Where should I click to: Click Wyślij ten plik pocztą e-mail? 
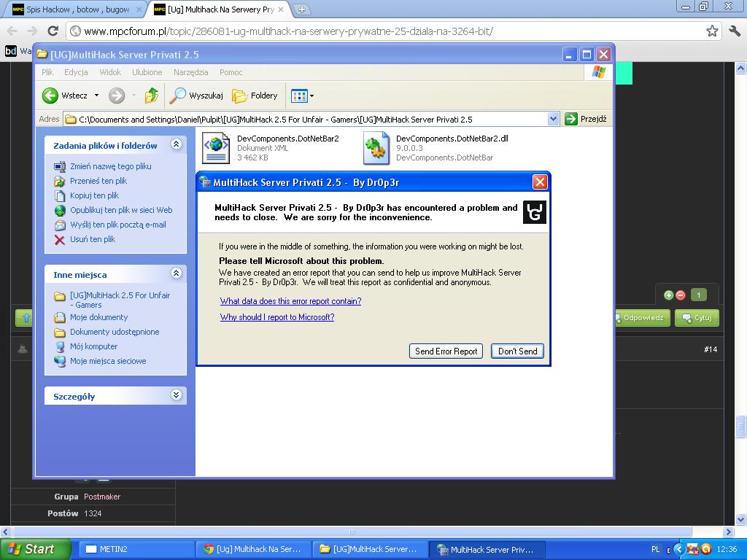pyautogui.click(x=117, y=225)
